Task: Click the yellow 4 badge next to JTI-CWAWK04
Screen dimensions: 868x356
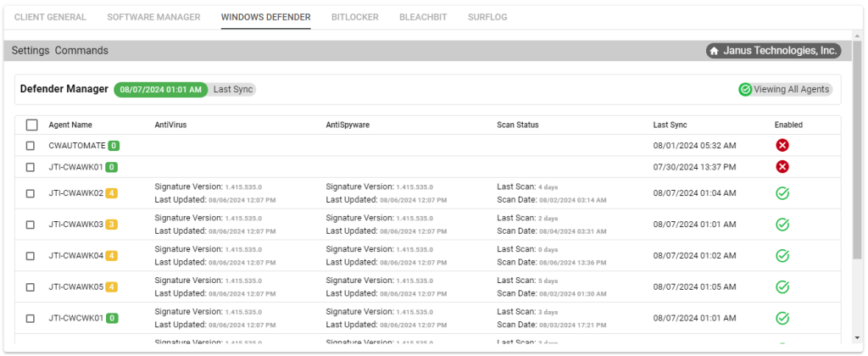Action: click(111, 256)
